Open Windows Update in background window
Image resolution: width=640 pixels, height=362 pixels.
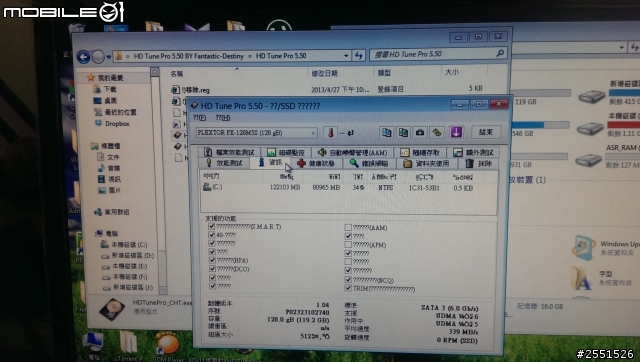pyautogui.click(x=583, y=247)
